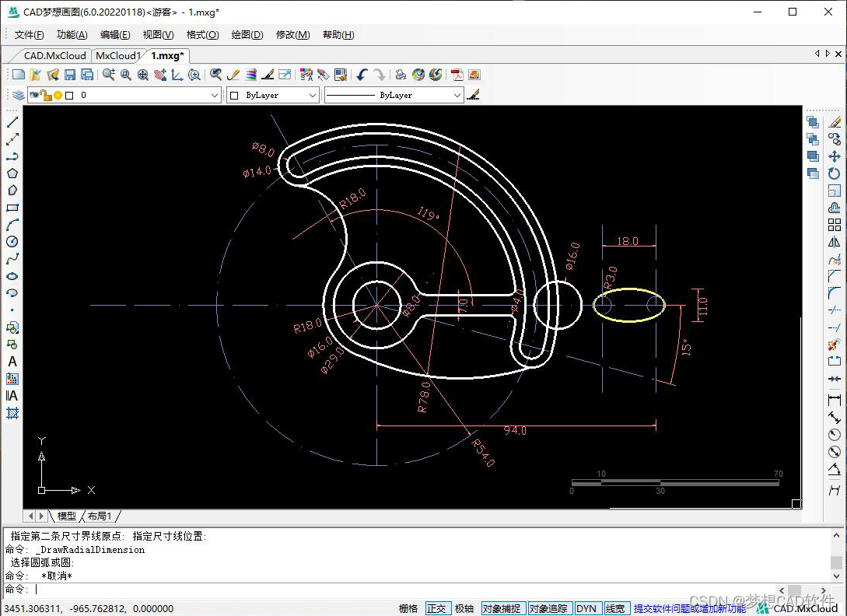The height and width of the screenshot is (616, 847).
Task: Switch to the MxCloud1 tab
Action: (117, 56)
